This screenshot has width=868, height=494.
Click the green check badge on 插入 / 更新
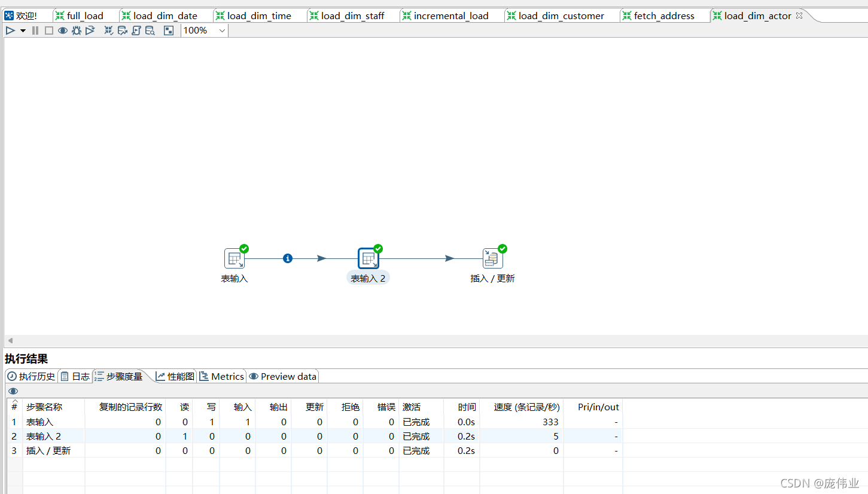(502, 249)
